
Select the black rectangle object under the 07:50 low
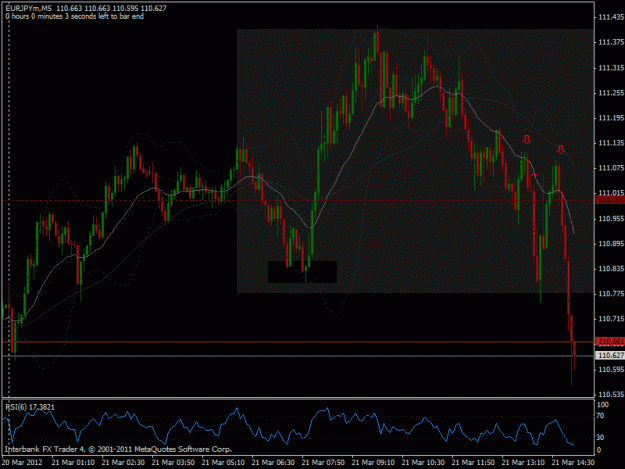303,272
